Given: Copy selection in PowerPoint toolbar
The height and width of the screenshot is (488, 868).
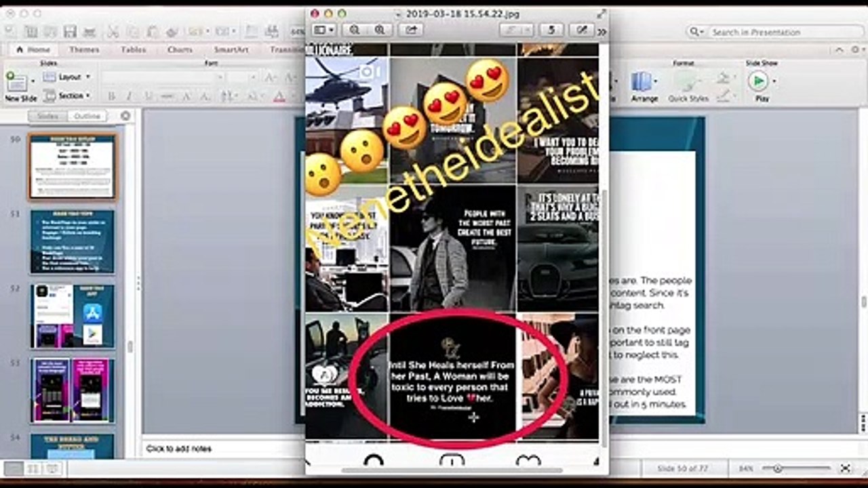Looking at the screenshot, I should click(x=133, y=32).
